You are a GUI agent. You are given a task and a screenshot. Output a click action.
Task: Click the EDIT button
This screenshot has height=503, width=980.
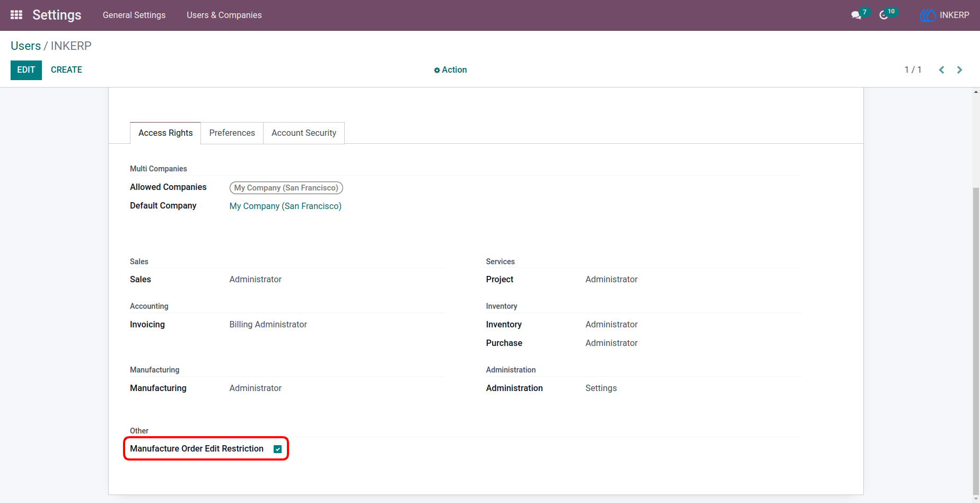26,70
